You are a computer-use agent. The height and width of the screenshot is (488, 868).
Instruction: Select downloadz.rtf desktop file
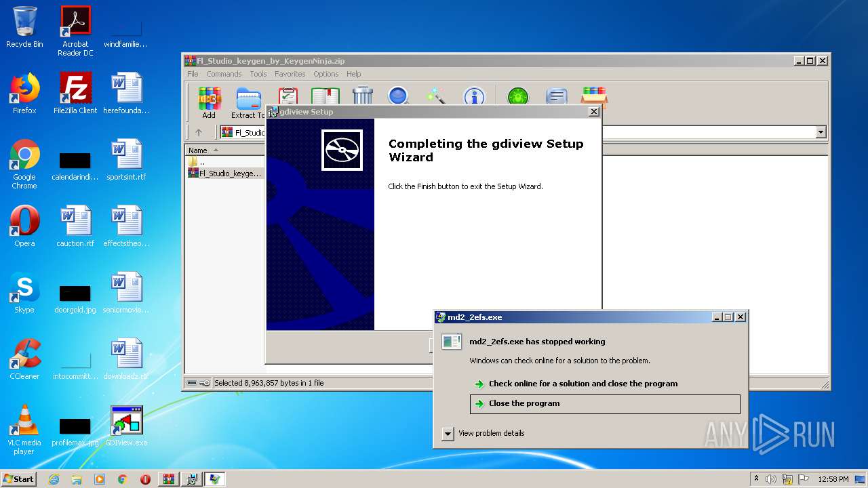pyautogui.click(x=126, y=359)
